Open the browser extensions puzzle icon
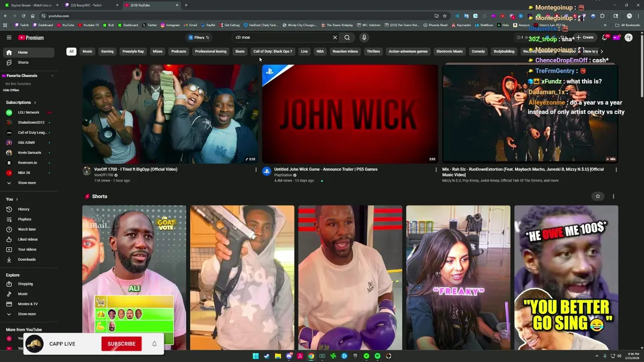The image size is (644, 362). tap(602, 16)
